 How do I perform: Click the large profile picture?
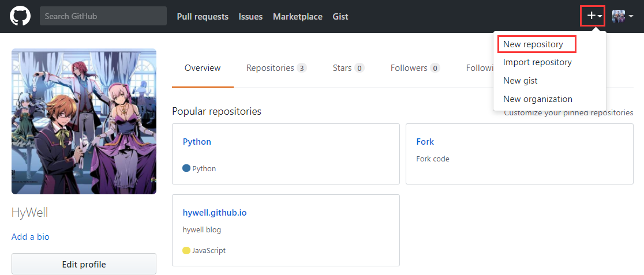pyautogui.click(x=84, y=121)
